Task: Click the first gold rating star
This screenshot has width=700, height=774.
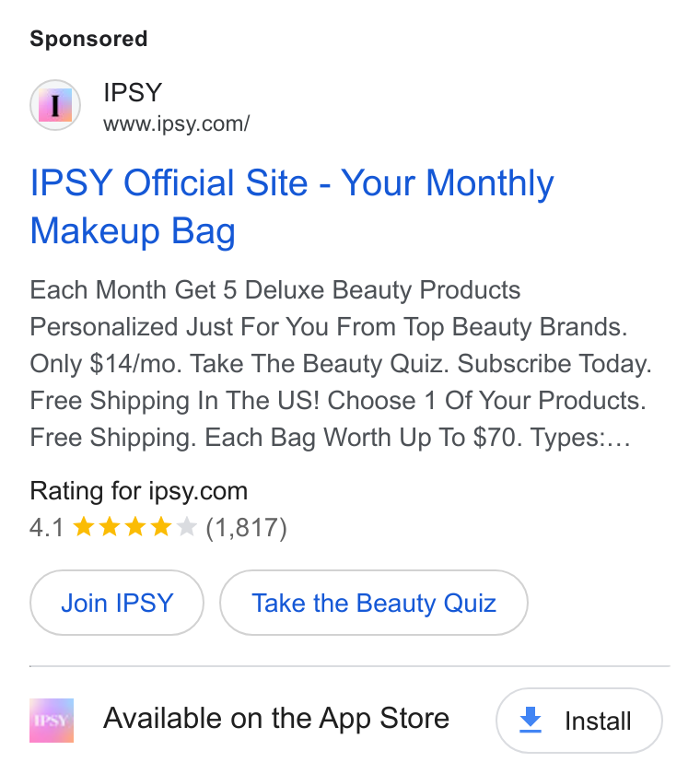Action: [x=84, y=527]
